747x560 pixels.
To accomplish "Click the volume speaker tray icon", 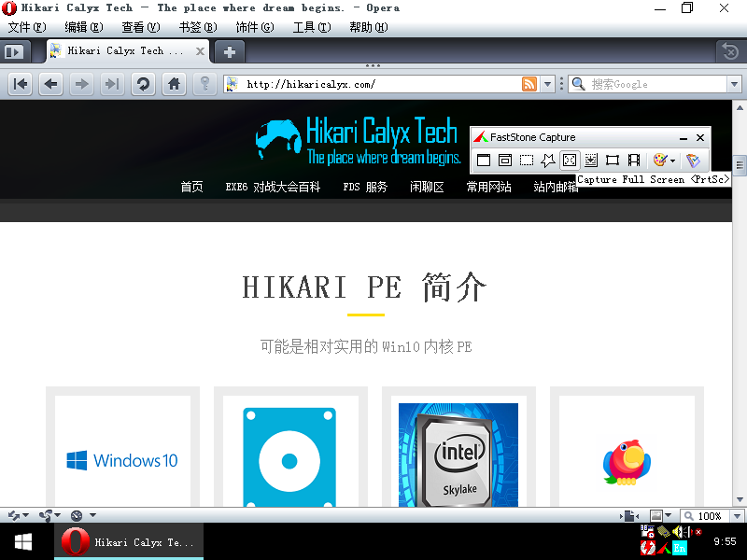I will click(x=679, y=531).
